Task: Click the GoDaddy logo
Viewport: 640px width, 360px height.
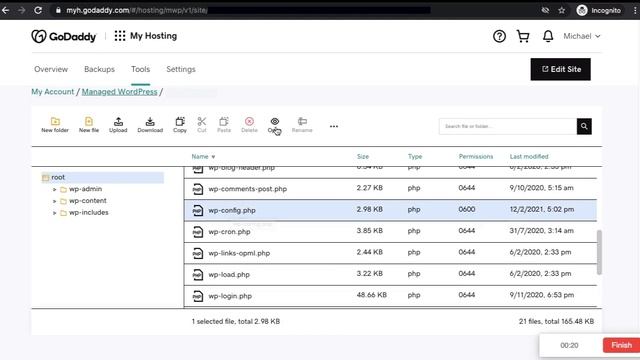Action: (63, 36)
